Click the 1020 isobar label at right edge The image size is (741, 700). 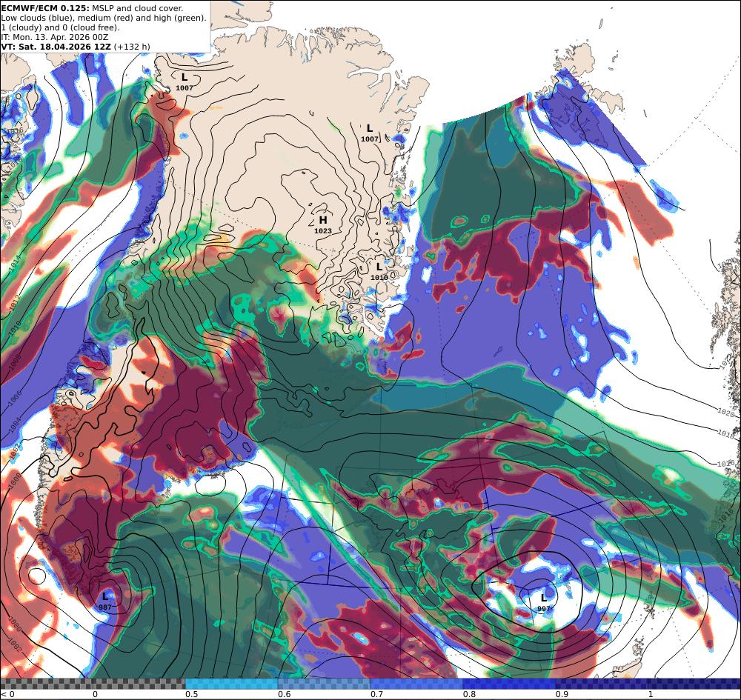[x=725, y=412]
